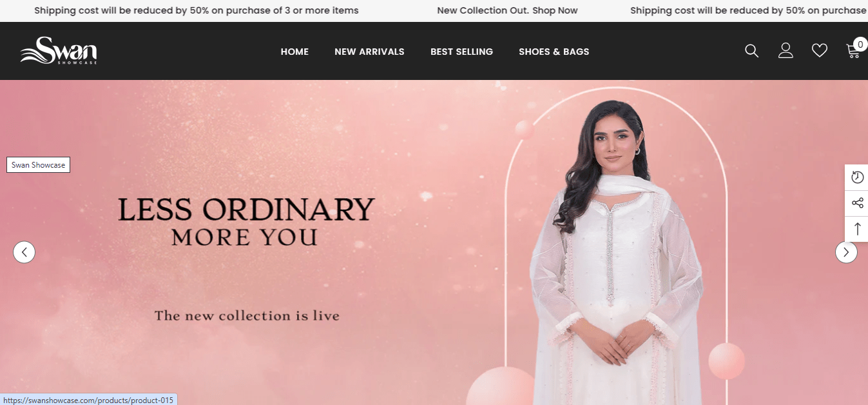The width and height of the screenshot is (868, 405).
Task: Click the cart item count badge
Action: pyautogui.click(x=860, y=44)
